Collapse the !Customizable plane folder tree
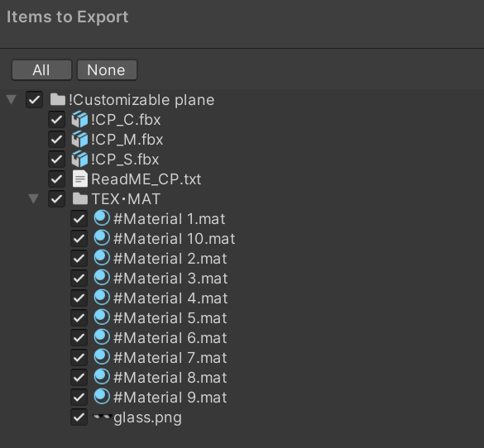Viewport: 484px width, 448px height. (12, 99)
